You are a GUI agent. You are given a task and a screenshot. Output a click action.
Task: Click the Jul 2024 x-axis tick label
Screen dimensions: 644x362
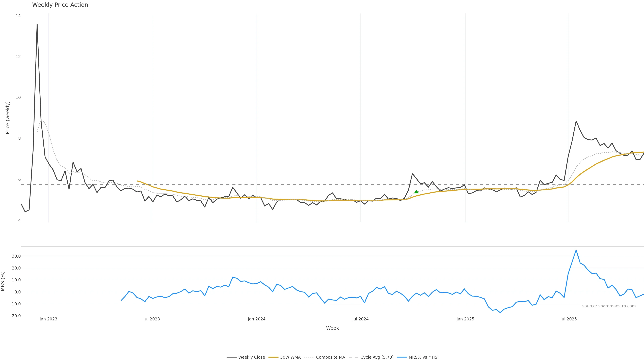tap(360, 319)
